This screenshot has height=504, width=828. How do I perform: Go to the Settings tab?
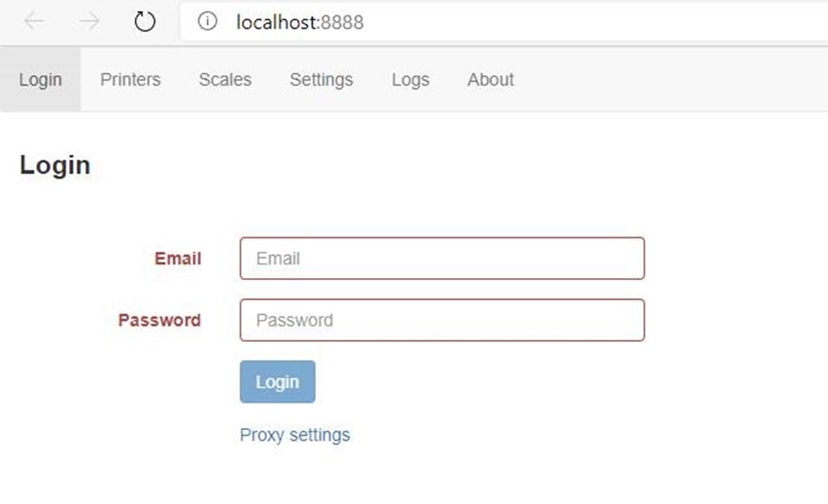[x=321, y=80]
